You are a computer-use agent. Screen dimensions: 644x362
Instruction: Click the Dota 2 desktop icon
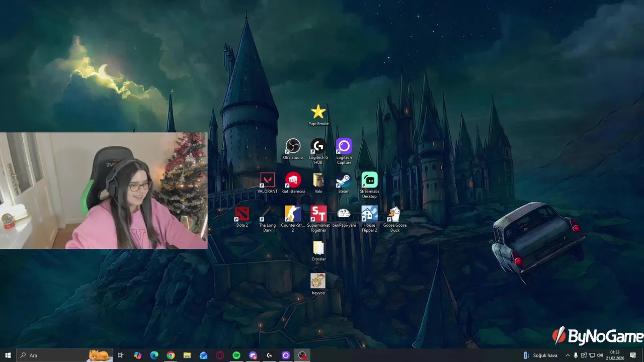click(242, 217)
